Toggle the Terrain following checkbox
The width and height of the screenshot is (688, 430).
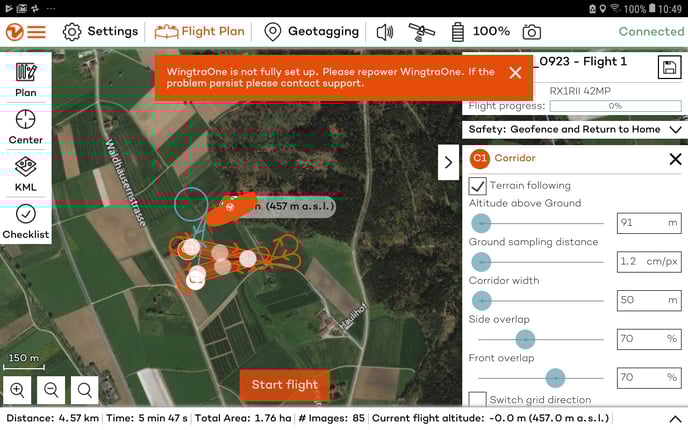pos(478,185)
